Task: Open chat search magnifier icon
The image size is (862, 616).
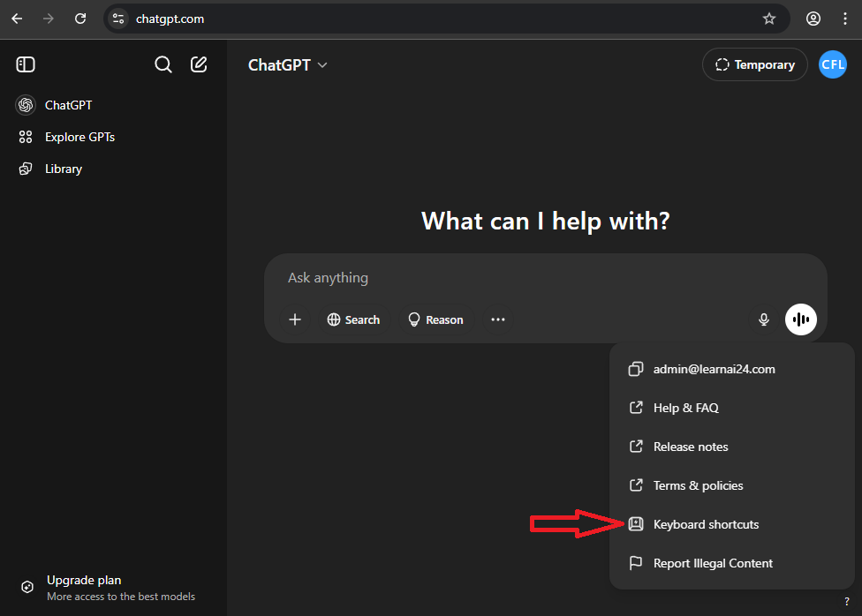Action: (x=163, y=64)
